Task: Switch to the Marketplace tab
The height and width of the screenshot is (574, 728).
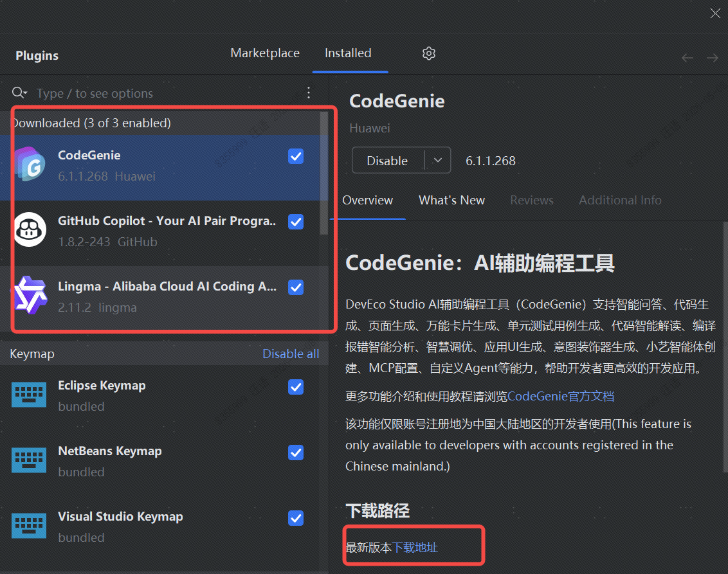Action: (265, 53)
